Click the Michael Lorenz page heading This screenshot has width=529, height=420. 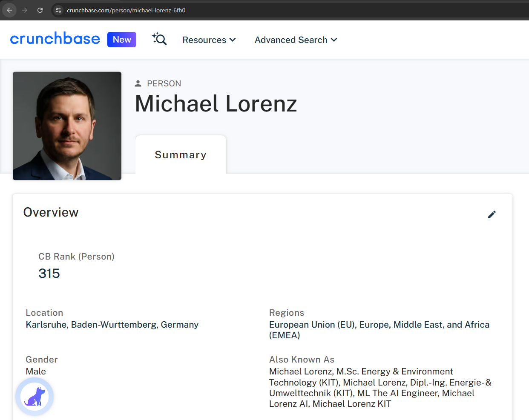(216, 103)
